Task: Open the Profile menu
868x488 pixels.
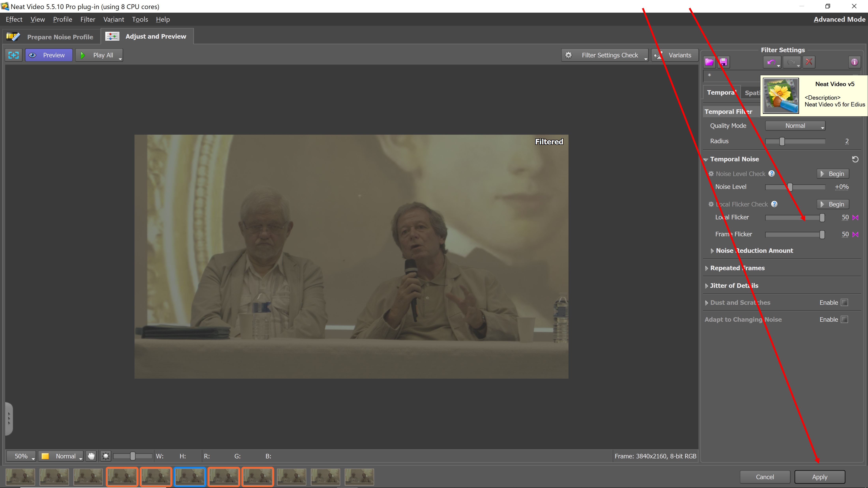Action: pos(62,20)
